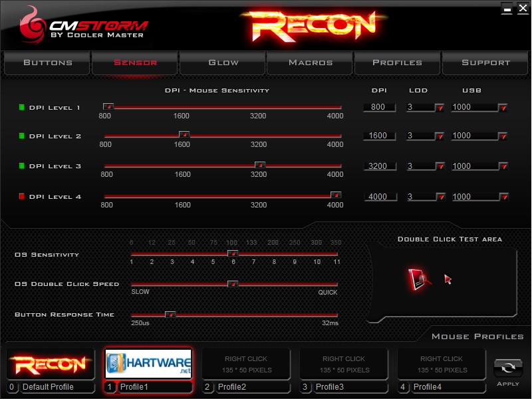This screenshot has width=532, height=399.
Task: Click the Recon Default Profile image
Action: 51,364
